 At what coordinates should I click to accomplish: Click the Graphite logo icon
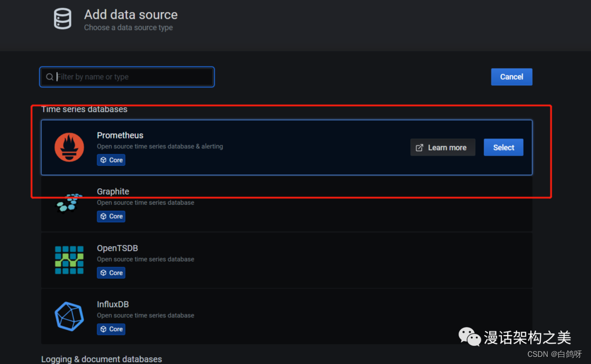(69, 203)
